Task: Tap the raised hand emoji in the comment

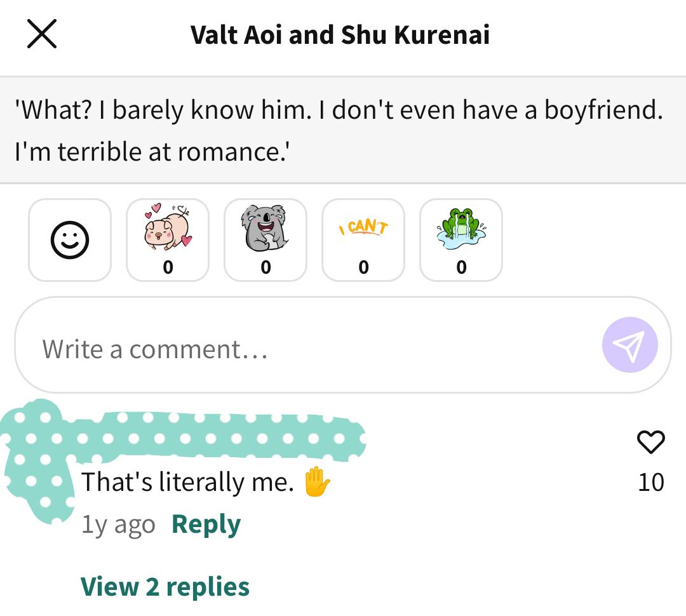Action: click(317, 482)
